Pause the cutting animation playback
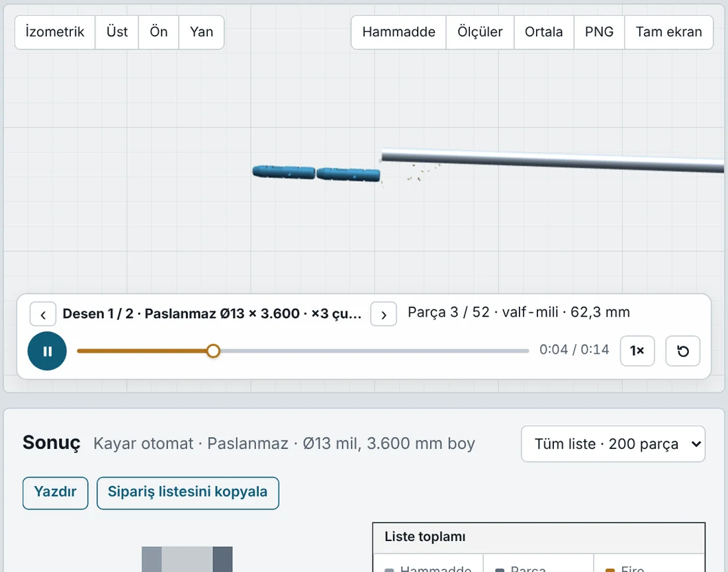Screen dimensions: 728x572 point(47,351)
